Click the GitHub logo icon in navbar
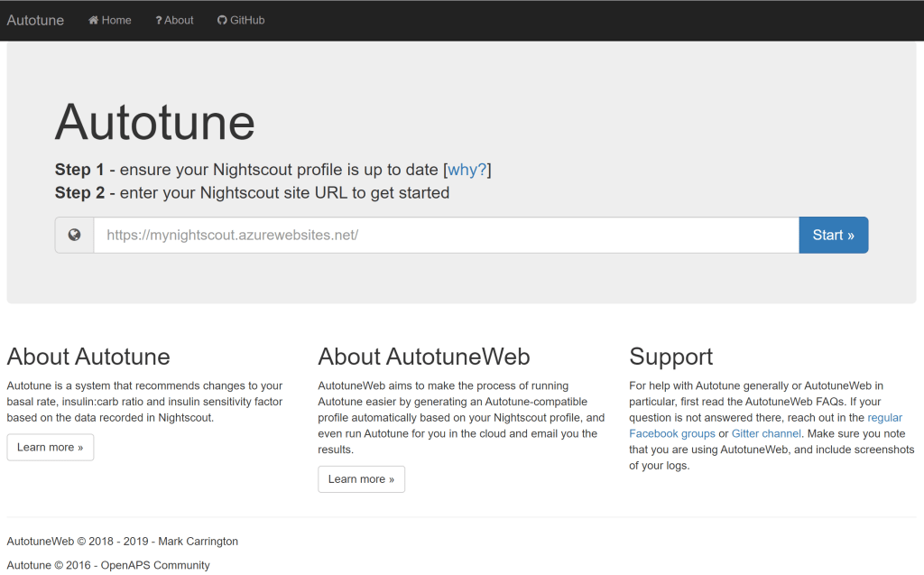Viewport: 924px width, 575px height. [x=222, y=20]
